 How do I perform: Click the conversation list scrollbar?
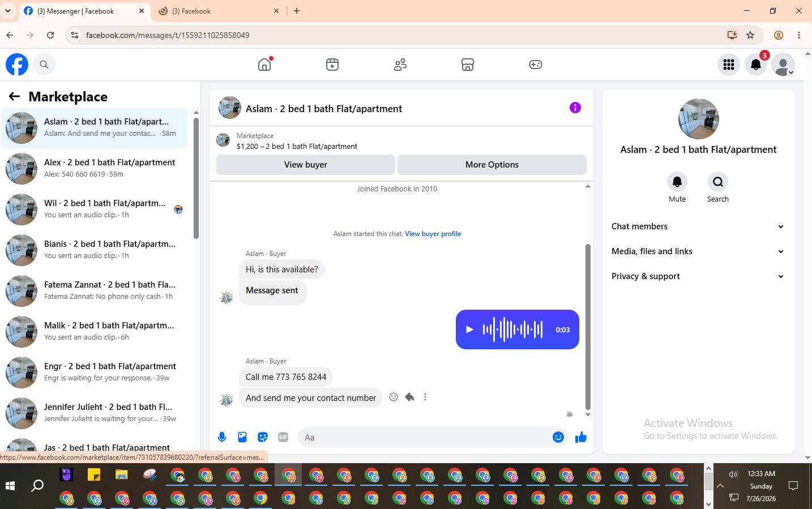196,178
